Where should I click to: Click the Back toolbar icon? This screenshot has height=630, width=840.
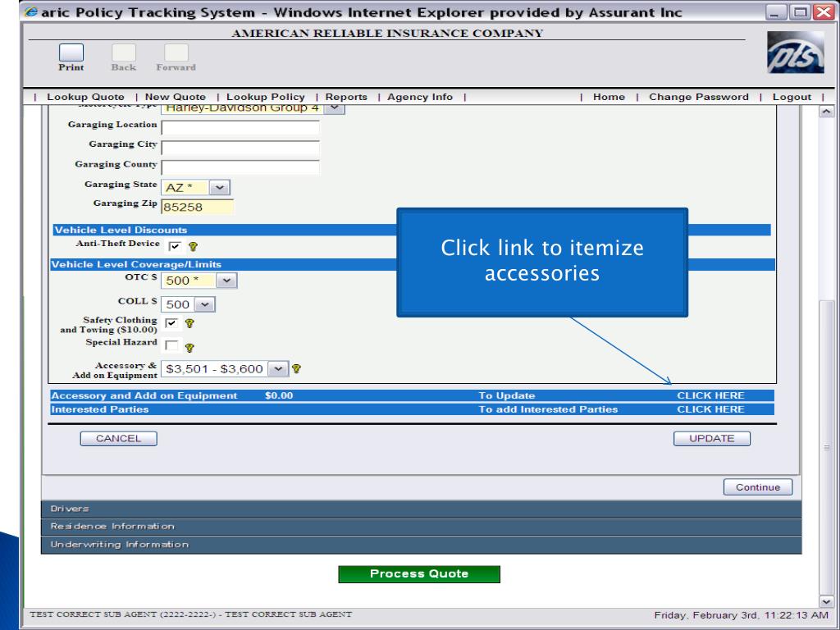point(124,52)
